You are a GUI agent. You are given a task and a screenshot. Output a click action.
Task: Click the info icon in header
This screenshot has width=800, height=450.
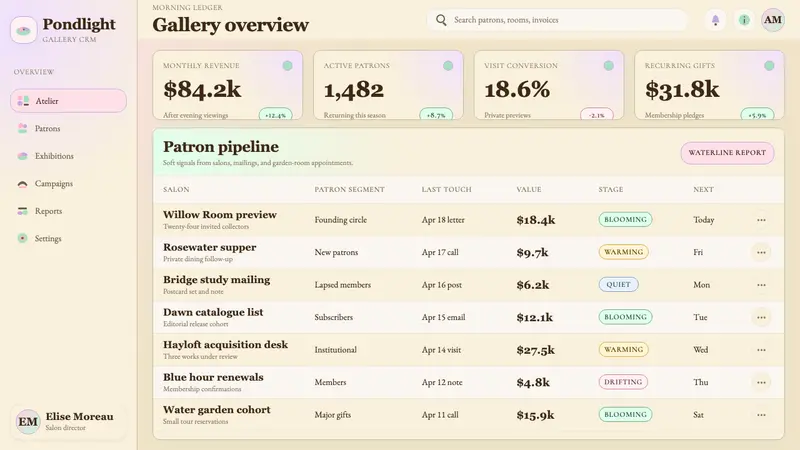[744, 20]
